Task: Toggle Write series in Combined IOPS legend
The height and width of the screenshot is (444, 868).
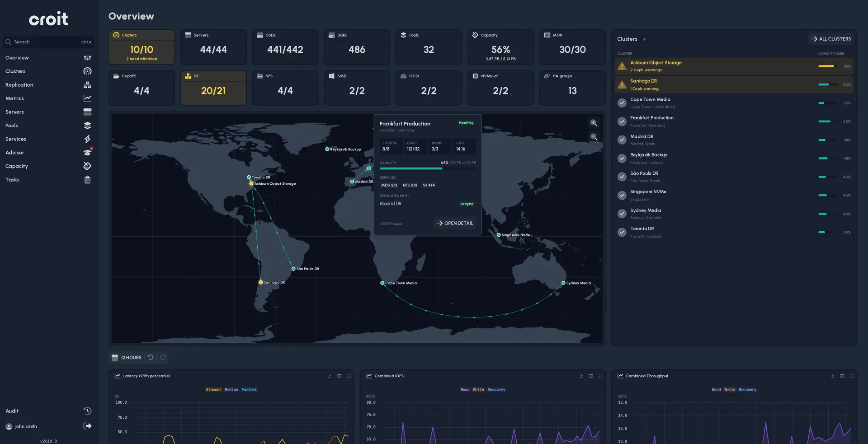Action: coord(478,390)
